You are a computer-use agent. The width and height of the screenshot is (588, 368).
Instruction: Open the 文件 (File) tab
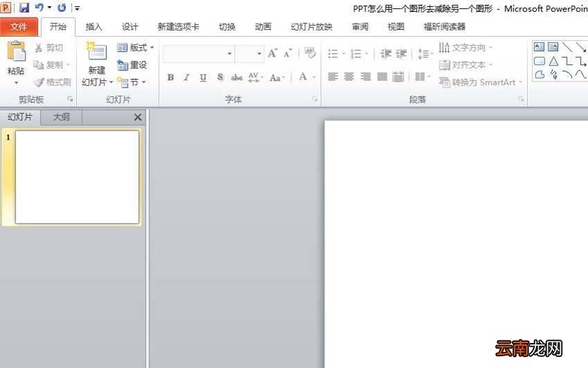click(19, 27)
